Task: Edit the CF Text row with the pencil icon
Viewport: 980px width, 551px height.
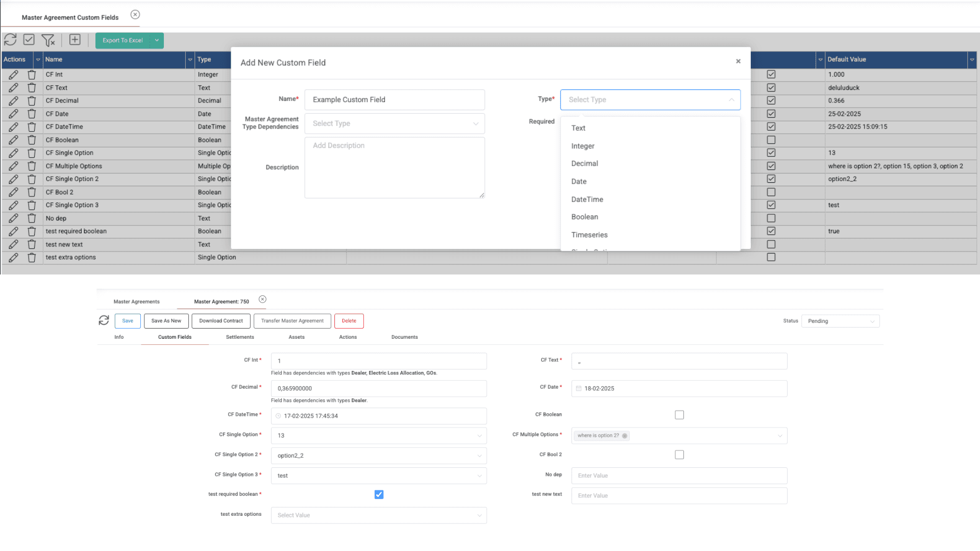Action: pyautogui.click(x=13, y=88)
